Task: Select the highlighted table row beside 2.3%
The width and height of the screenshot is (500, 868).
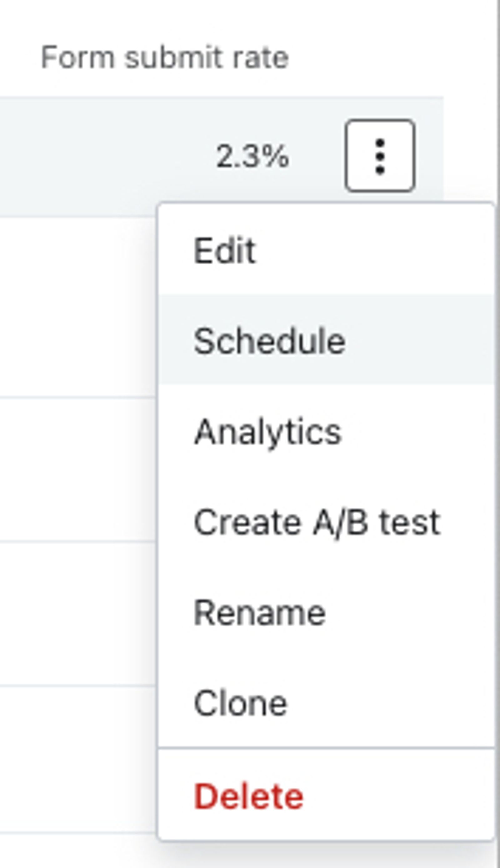Action: 222,157
